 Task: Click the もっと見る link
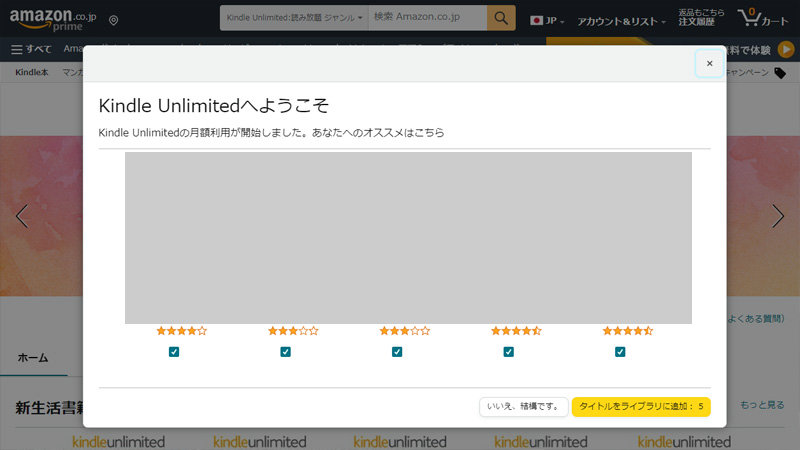(762, 405)
